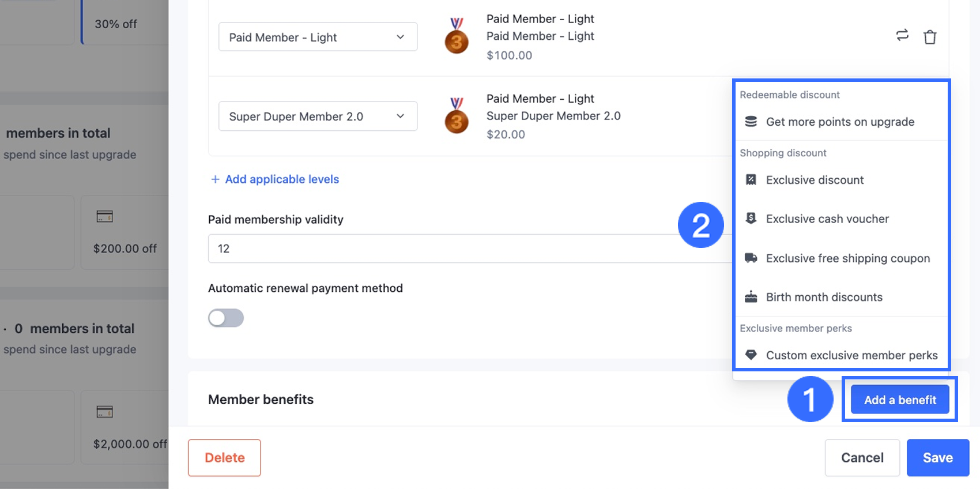Click the birthday cake icon
Screen dimensions: 980x489
pos(751,297)
